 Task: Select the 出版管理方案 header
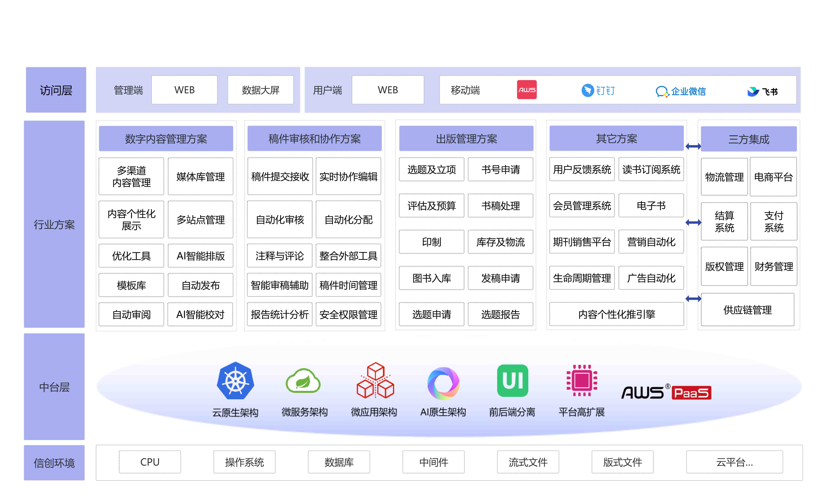click(x=466, y=139)
